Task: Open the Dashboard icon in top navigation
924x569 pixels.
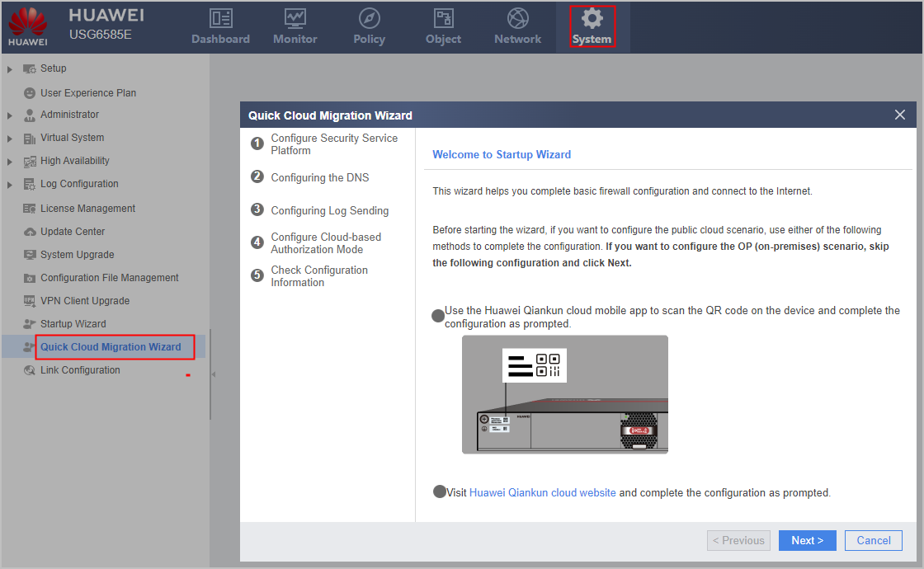Action: point(221,18)
